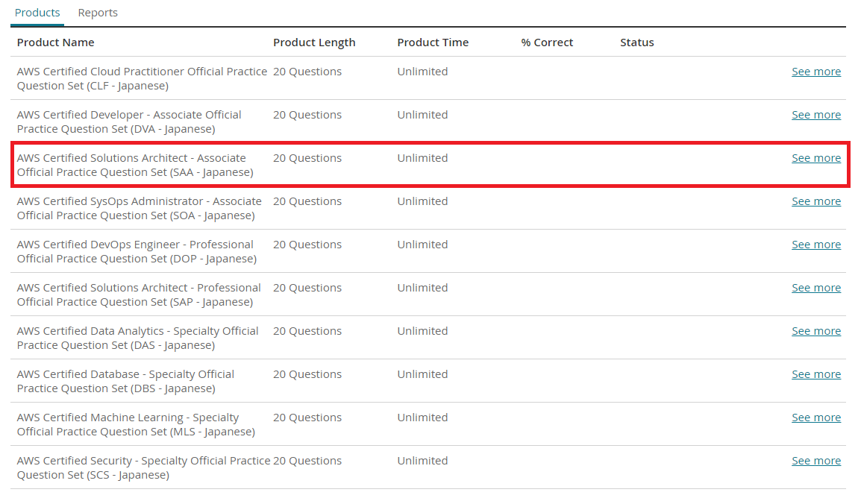Click See more for Security Specialty set
This screenshot has width=861, height=504.
[x=815, y=461]
